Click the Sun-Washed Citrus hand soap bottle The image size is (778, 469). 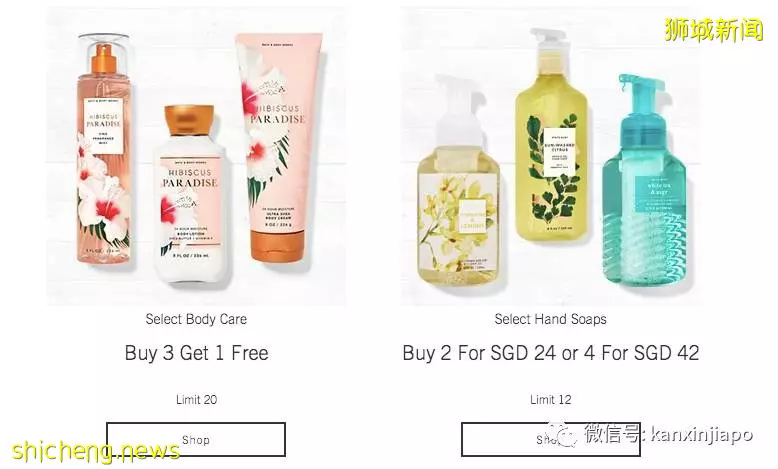552,135
